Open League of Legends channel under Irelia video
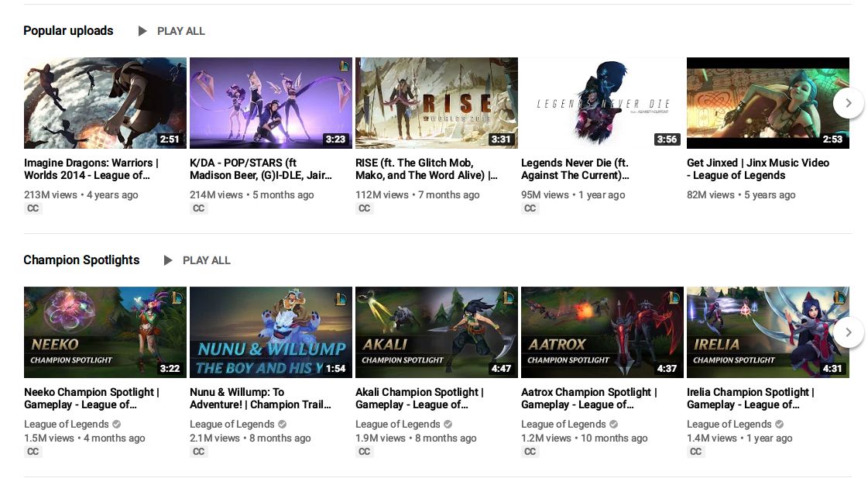Screen dimensions: 868x478 pos(729,425)
